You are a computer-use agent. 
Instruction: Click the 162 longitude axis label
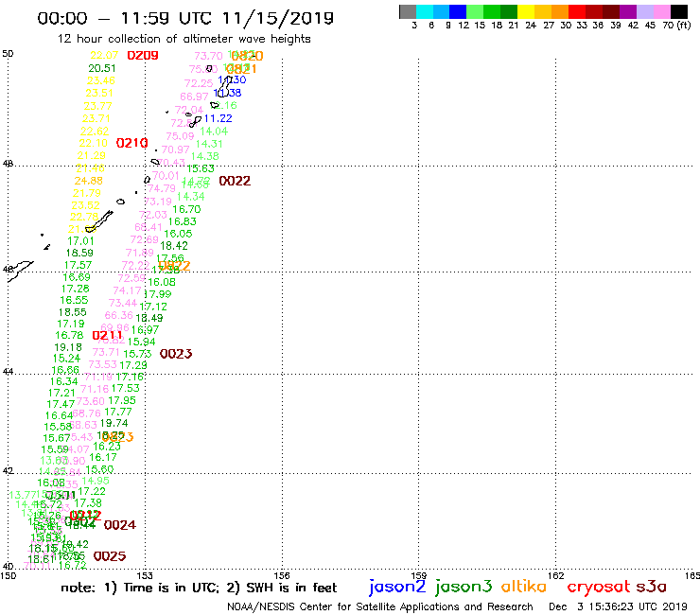point(556,575)
